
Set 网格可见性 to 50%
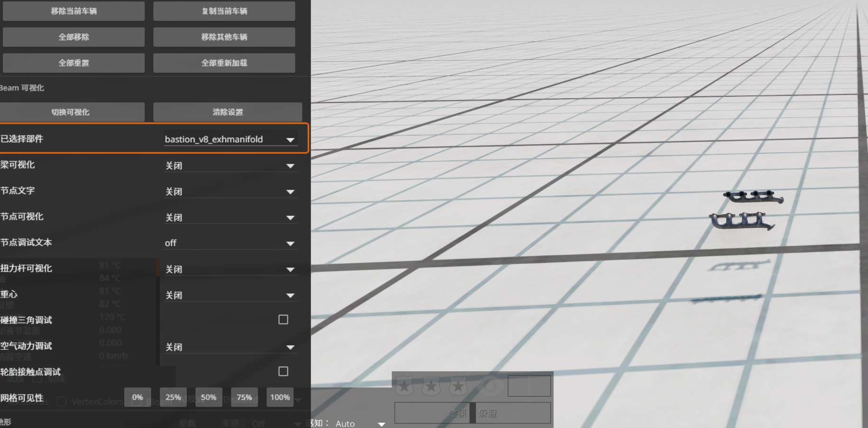pyautogui.click(x=209, y=397)
